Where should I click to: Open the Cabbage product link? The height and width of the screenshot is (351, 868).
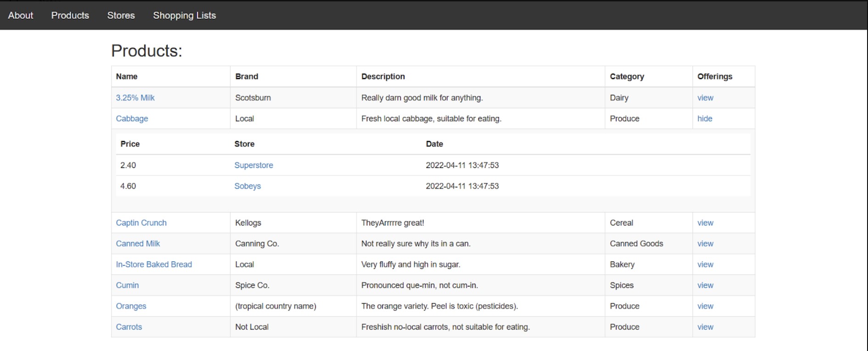coord(132,118)
